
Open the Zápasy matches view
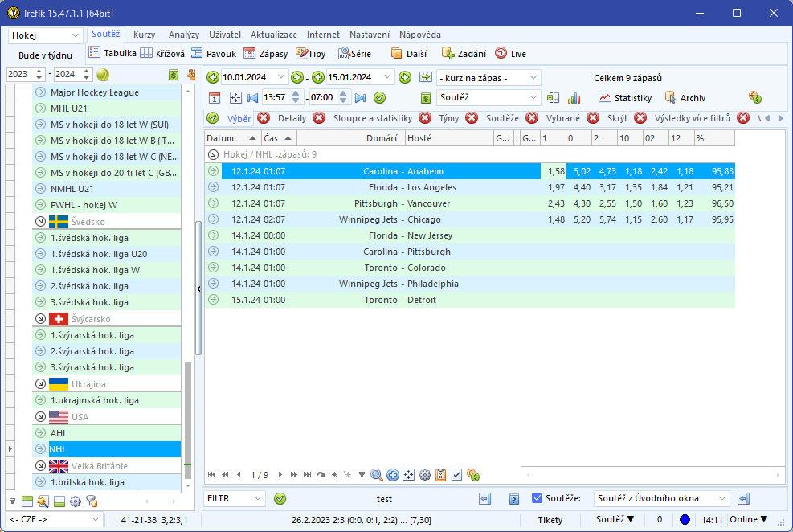click(265, 53)
